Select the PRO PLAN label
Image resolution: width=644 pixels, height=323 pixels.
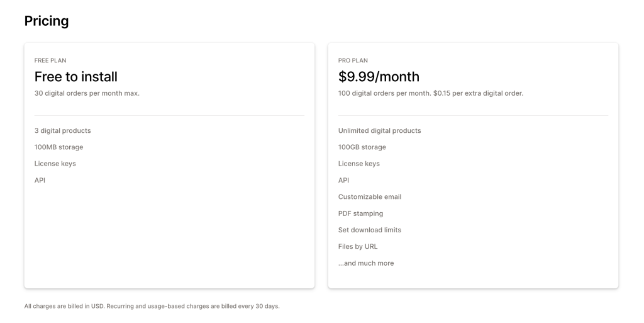point(353,60)
